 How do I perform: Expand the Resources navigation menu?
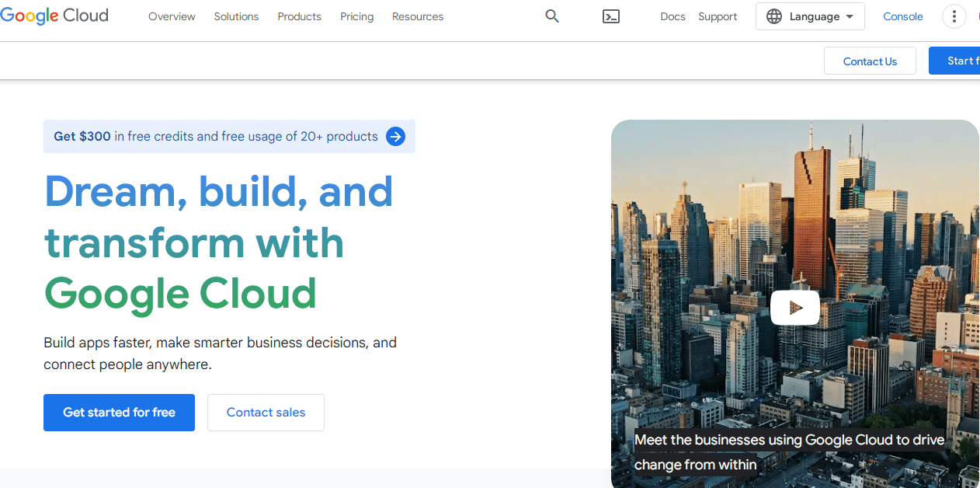418,16
